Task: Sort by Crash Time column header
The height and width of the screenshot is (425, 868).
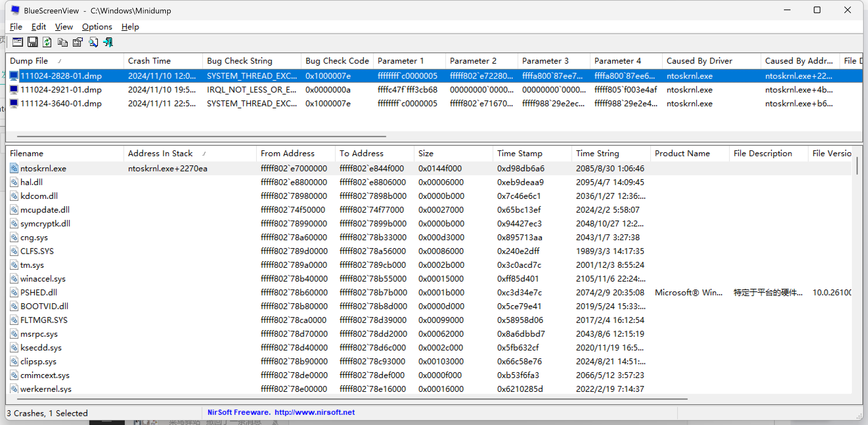Action: coord(163,61)
